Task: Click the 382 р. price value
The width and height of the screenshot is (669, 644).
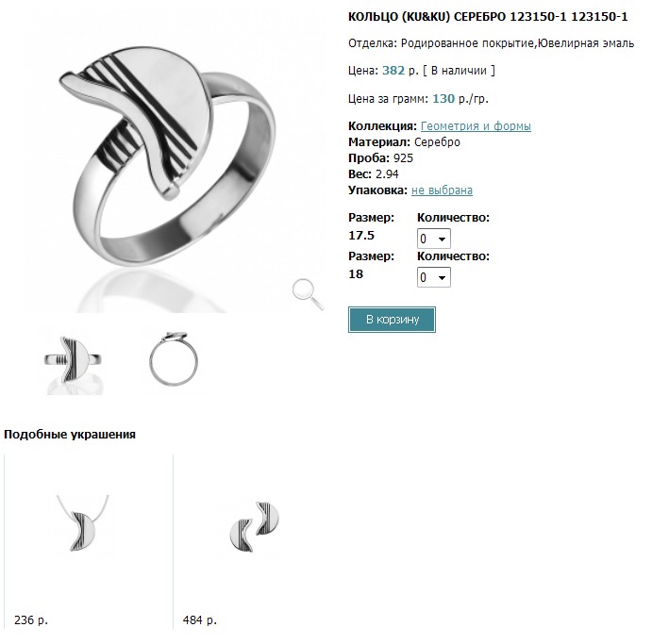Action: [x=400, y=71]
